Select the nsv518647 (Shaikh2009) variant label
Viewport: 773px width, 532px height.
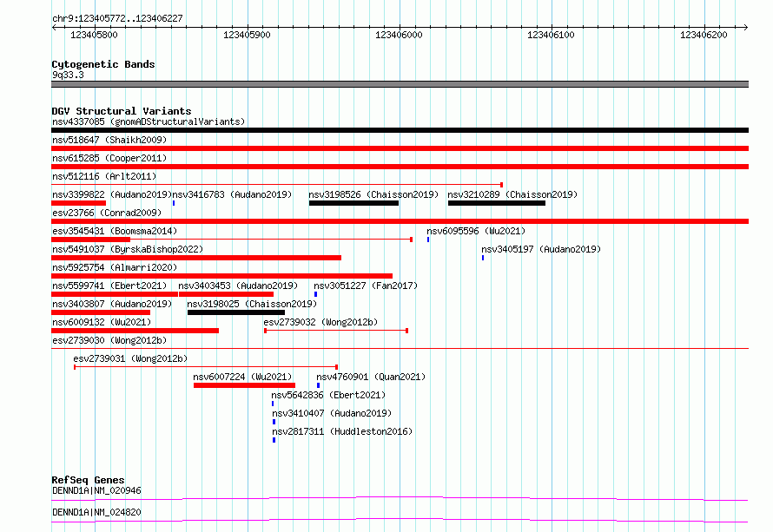coord(109,140)
